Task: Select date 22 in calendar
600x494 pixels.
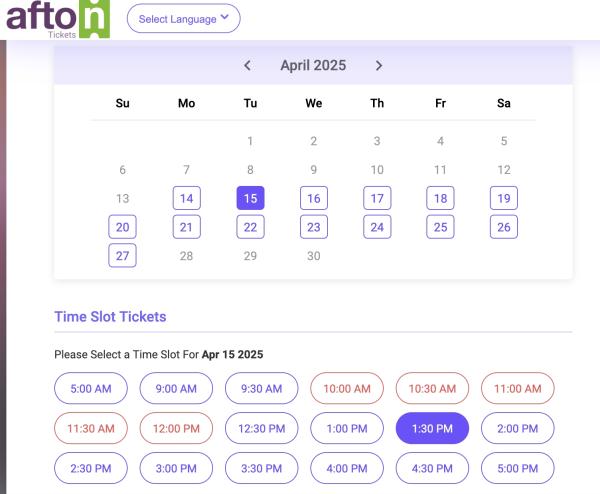Action: point(250,227)
